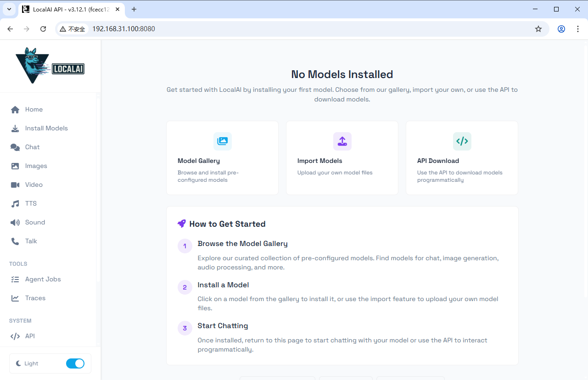Click the Chat speech bubbles icon
Viewport: 588px width, 380px height.
click(15, 147)
